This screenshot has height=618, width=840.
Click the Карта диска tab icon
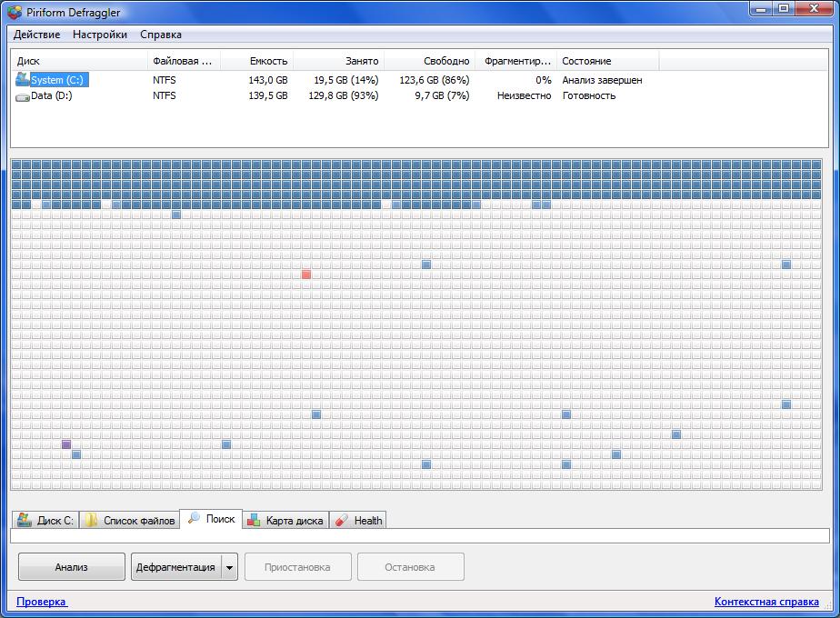(255, 521)
